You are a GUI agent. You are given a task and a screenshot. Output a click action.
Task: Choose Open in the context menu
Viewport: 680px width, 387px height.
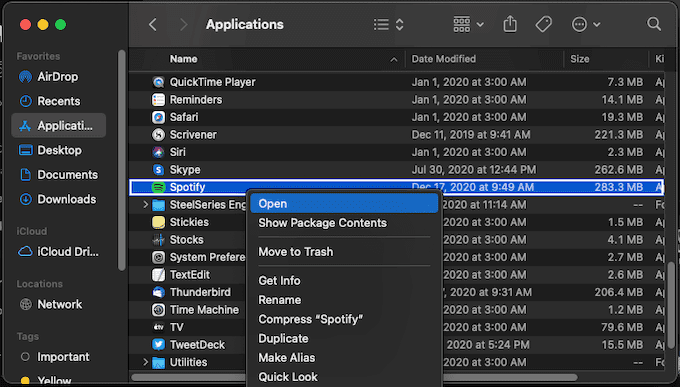344,203
